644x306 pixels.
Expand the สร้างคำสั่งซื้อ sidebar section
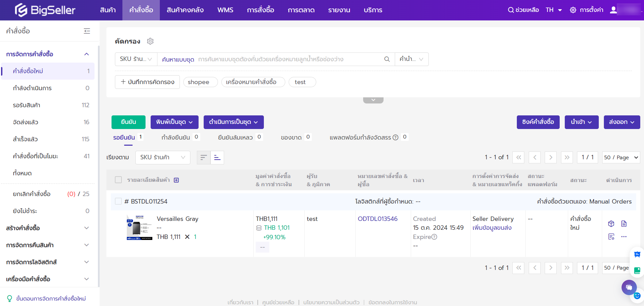48,228
